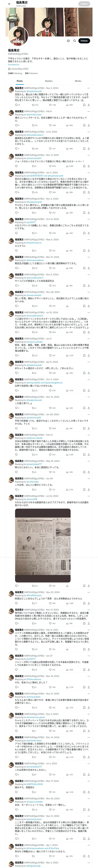The image size is (98, 868).
Task: Switch to the Replies tab
Action: [x=49, y=81]
